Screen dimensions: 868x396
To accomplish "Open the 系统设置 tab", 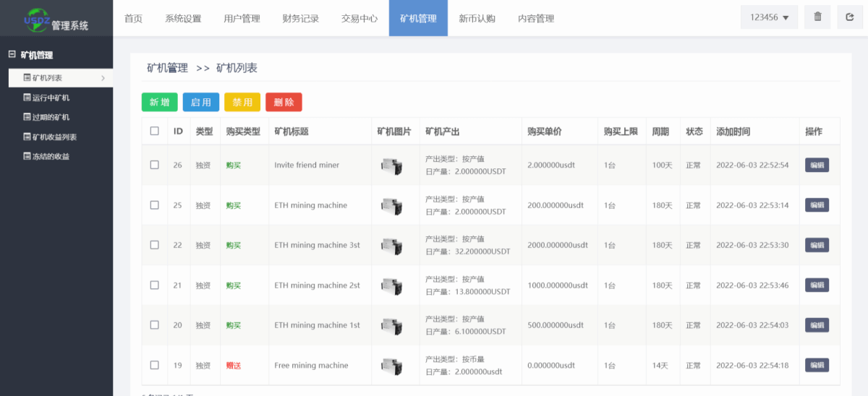I will point(183,18).
